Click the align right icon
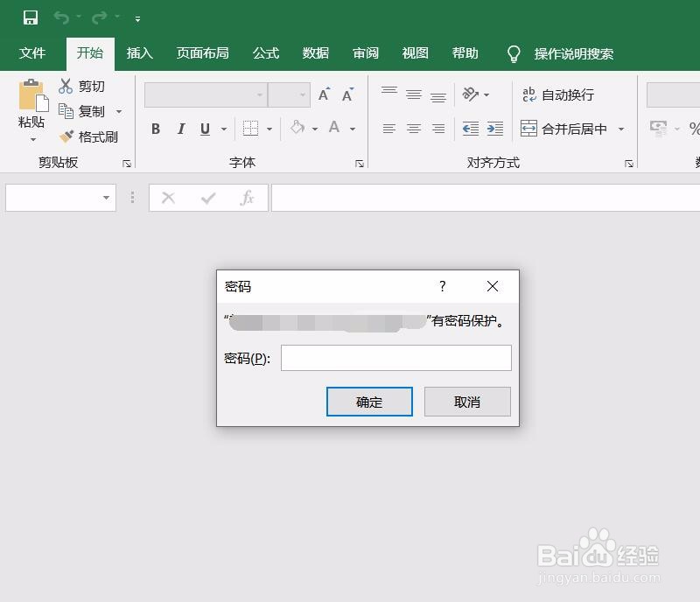Viewport: 700px width, 602px height. [x=438, y=129]
